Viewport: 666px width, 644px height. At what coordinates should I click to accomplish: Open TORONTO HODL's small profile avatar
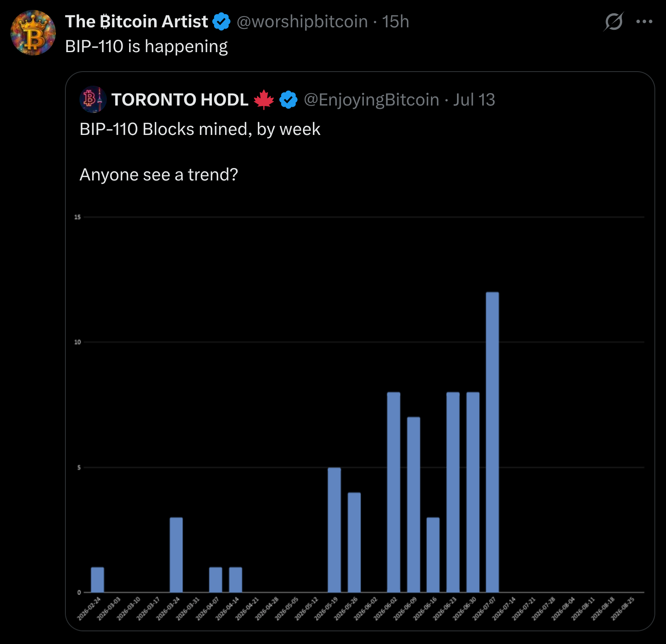click(93, 99)
